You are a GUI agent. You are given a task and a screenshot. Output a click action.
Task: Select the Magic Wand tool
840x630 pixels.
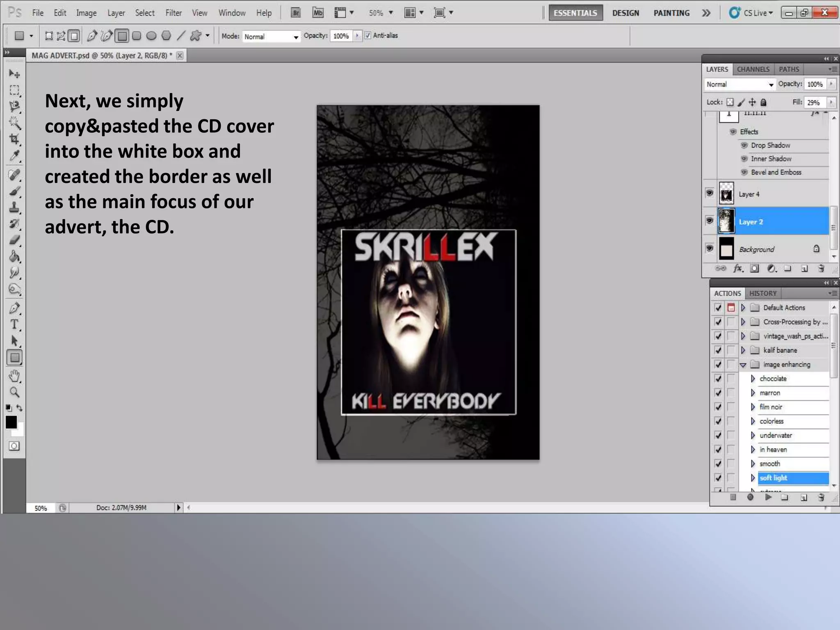coord(14,123)
